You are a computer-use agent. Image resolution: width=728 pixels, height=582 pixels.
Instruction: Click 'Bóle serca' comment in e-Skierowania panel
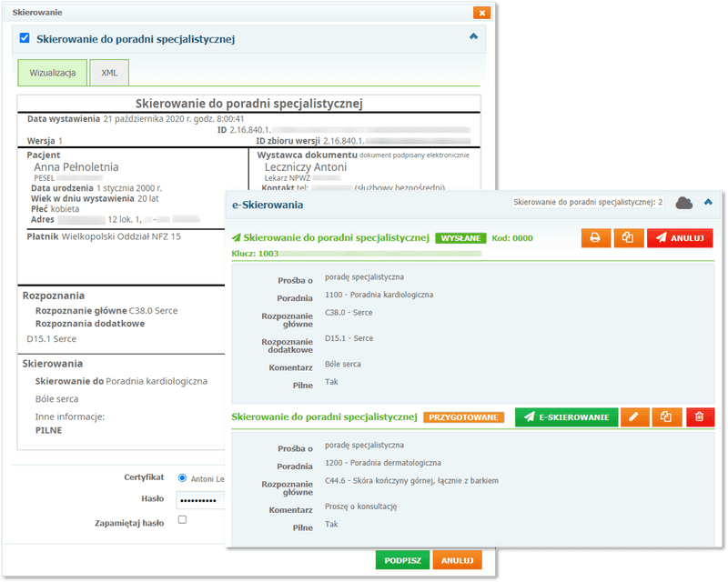(x=343, y=365)
